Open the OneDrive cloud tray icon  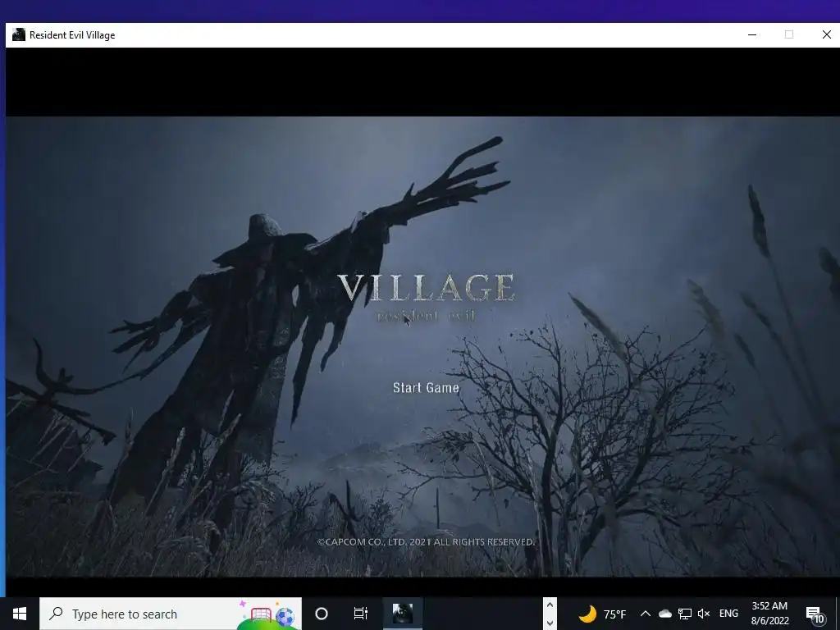point(664,614)
